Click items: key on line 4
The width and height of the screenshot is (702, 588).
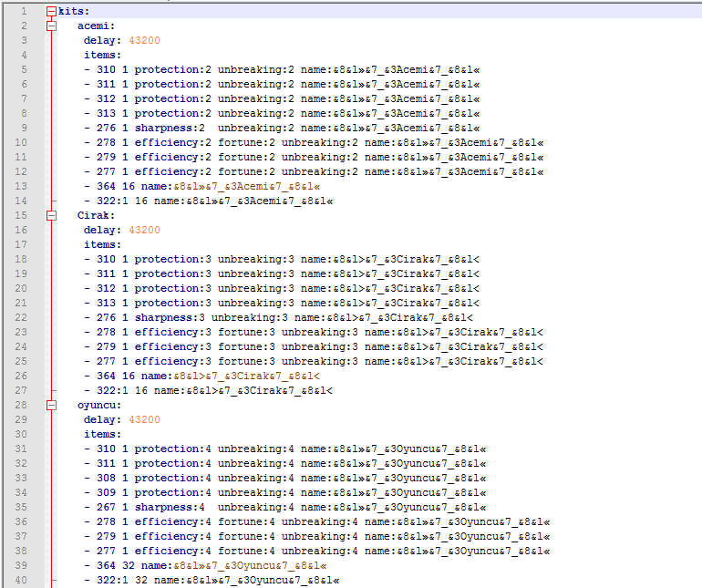(102, 55)
